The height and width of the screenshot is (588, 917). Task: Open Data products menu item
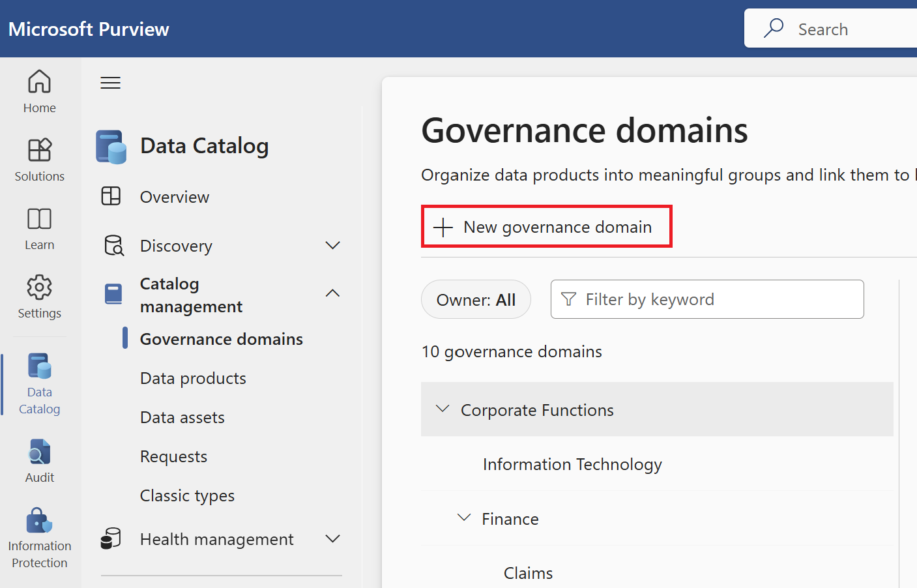193,378
